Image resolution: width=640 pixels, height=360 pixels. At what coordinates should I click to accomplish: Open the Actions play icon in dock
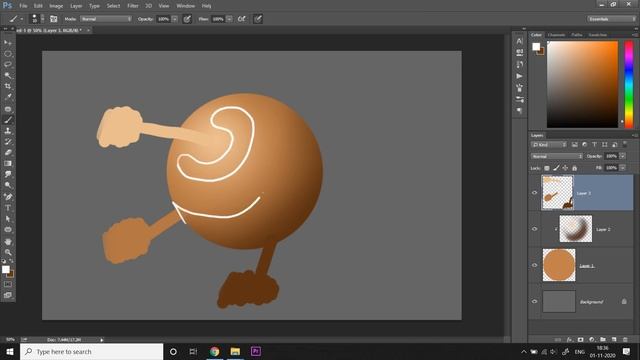point(519,76)
